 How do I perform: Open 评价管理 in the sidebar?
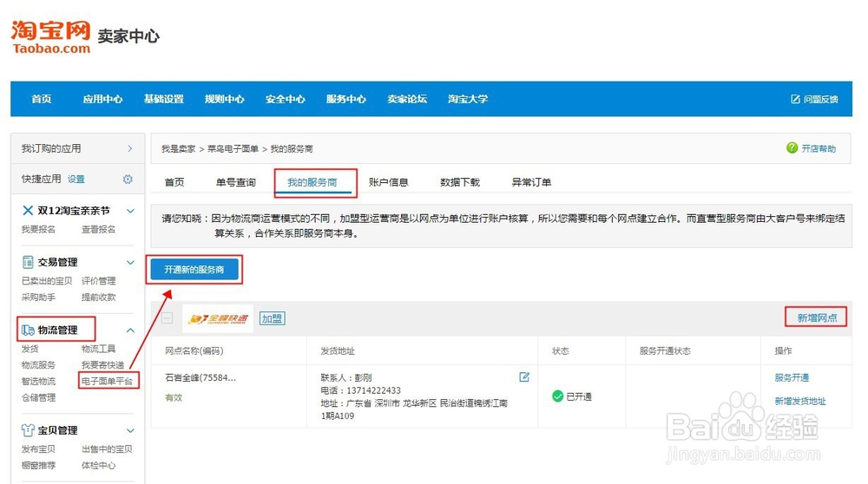[99, 280]
